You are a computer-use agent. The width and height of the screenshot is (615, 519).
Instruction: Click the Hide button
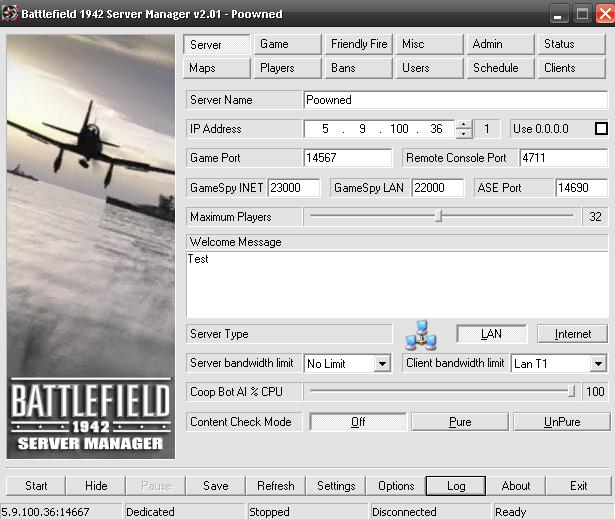tap(96, 486)
